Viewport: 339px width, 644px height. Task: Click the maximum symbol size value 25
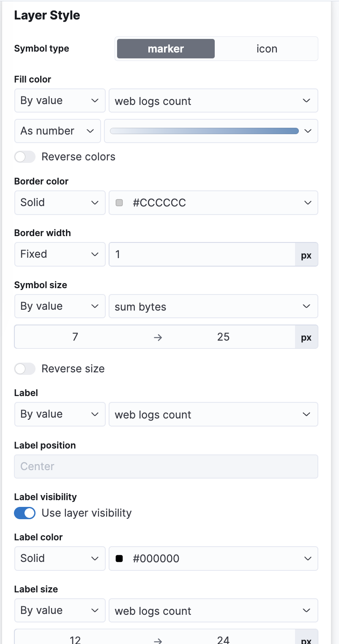(x=223, y=337)
